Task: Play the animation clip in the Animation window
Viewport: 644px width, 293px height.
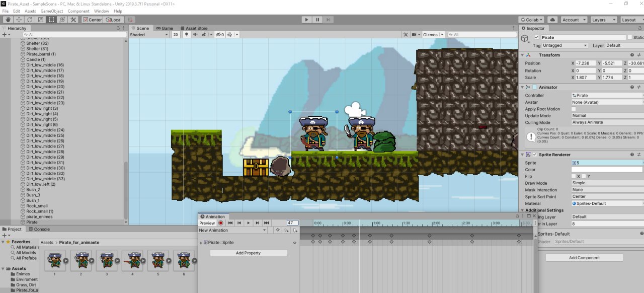Action: coord(248,223)
